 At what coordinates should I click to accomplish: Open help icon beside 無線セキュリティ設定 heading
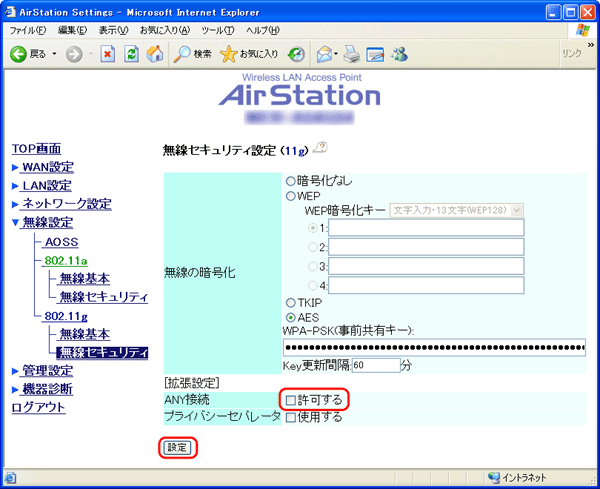coord(320,148)
